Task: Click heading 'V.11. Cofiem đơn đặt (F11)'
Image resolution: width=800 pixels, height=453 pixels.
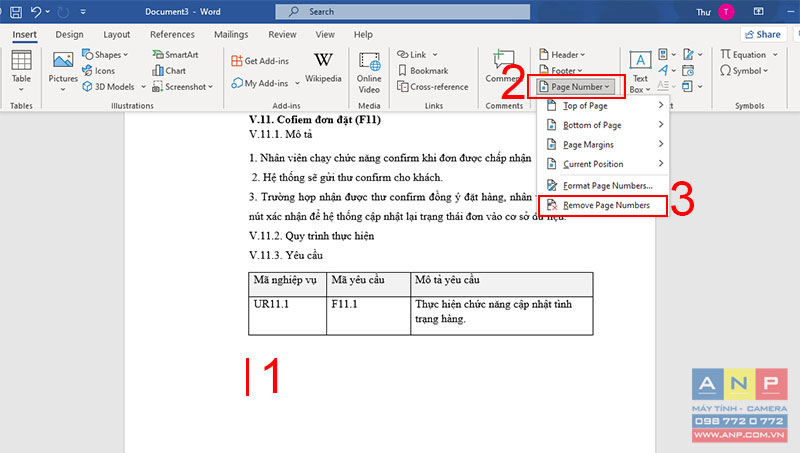Action: pos(315,120)
